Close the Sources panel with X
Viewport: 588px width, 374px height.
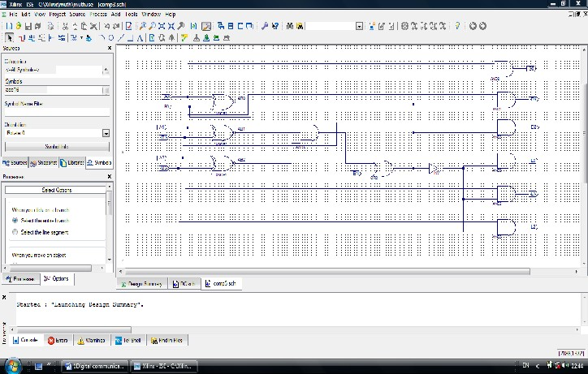tap(110, 48)
